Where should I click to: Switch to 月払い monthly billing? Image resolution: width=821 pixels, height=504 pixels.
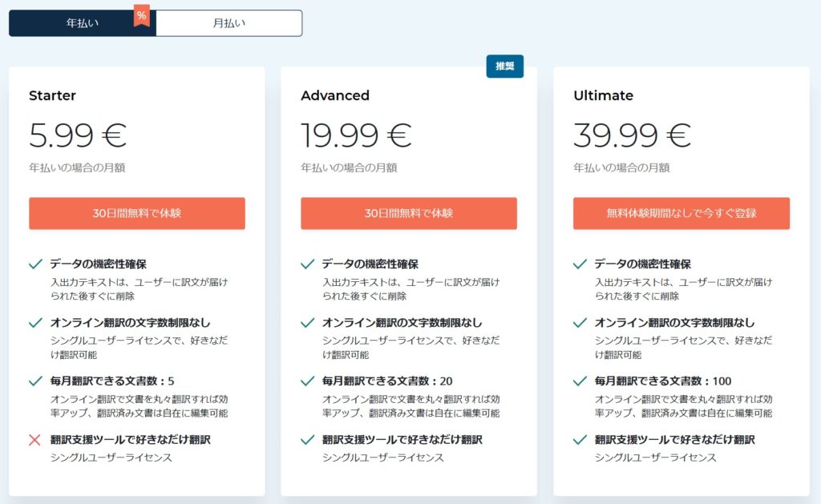click(229, 23)
